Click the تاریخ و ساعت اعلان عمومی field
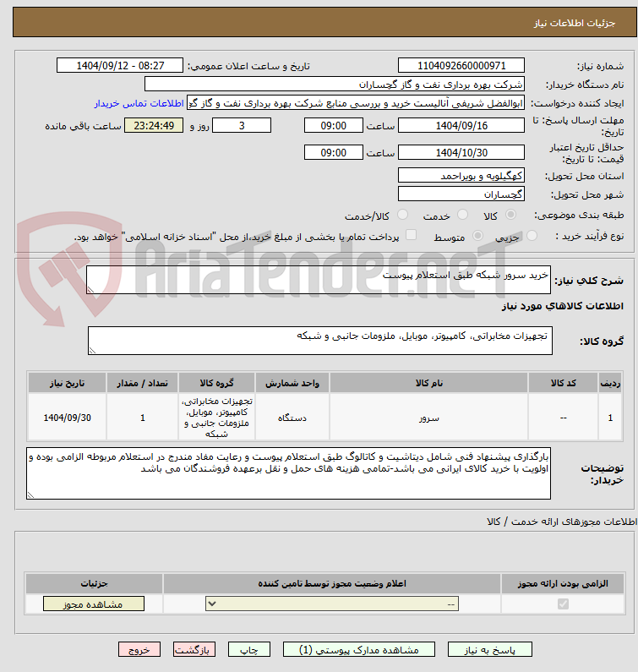Viewport: 638px width, 672px height. point(120,66)
